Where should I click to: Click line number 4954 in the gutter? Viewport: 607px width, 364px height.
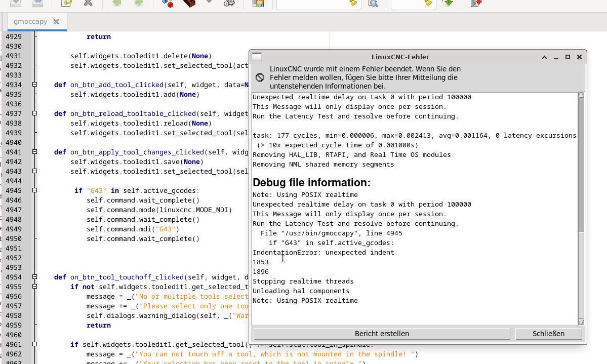pyautogui.click(x=14, y=277)
